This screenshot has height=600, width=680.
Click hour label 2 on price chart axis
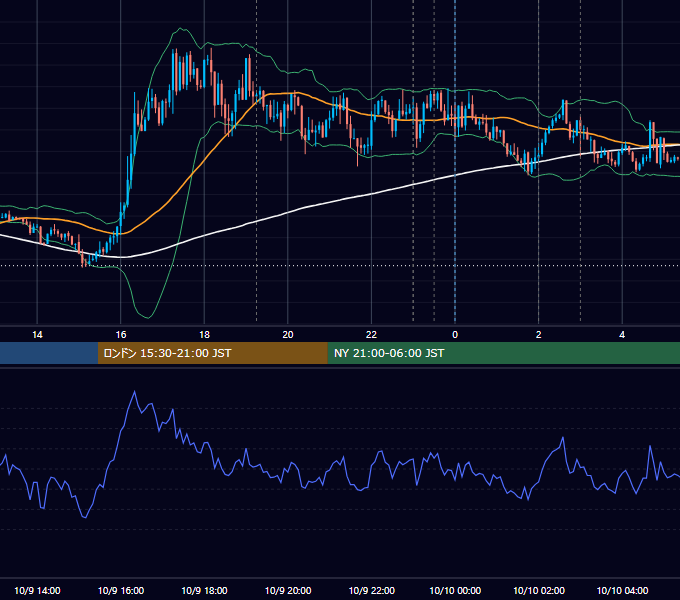[x=539, y=335]
